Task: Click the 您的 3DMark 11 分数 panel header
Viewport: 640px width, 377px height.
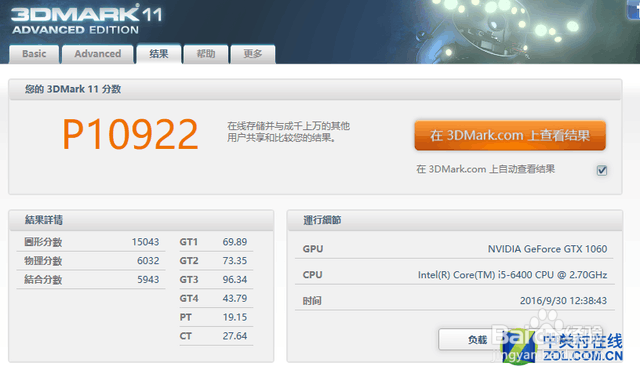Action: [315, 89]
